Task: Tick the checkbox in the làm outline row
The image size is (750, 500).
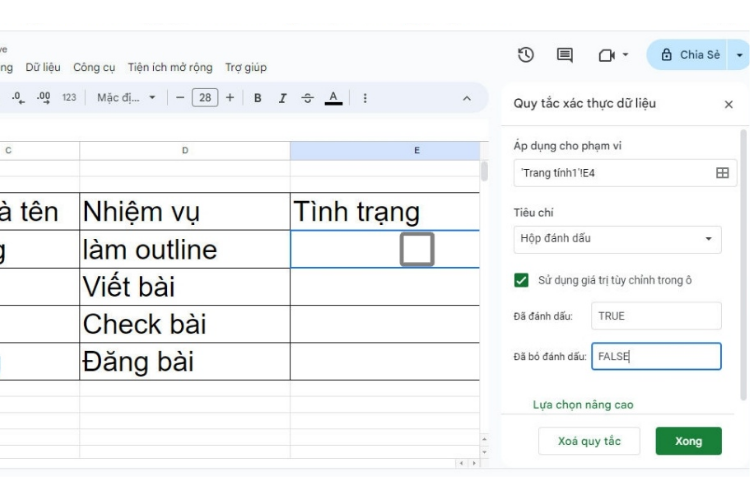Action: (417, 249)
